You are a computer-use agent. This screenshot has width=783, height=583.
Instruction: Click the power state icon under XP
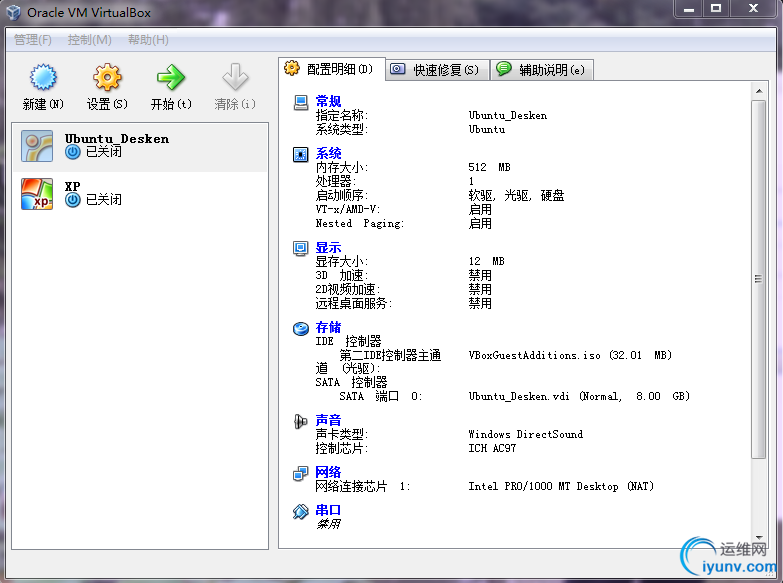pyautogui.click(x=73, y=200)
